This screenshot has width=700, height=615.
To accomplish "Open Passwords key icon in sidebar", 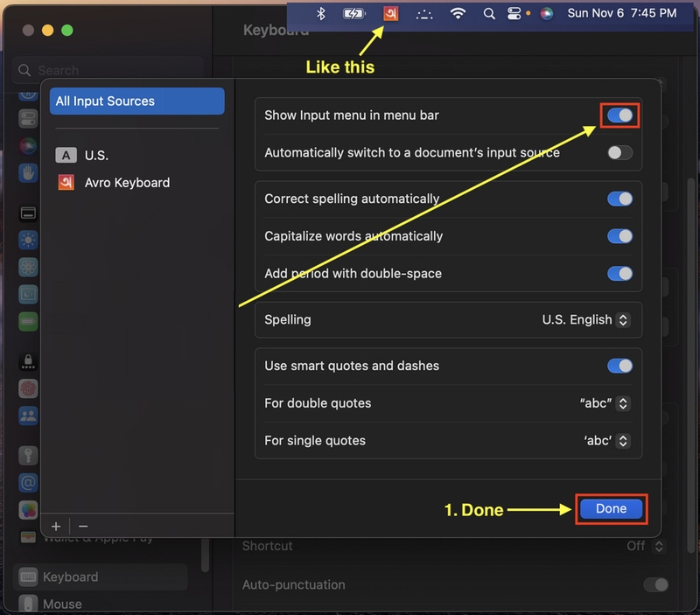I will point(28,456).
